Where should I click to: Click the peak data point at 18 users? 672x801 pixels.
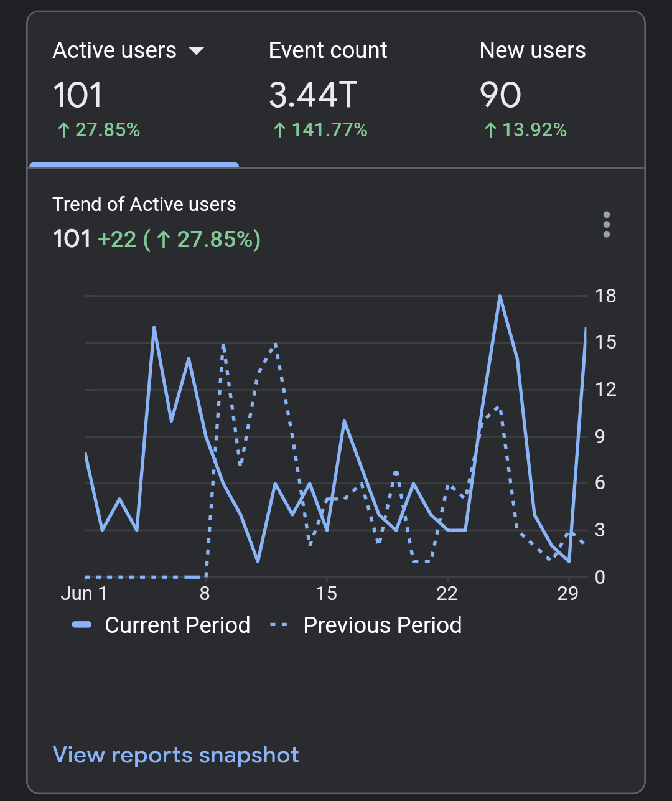pyautogui.click(x=500, y=296)
